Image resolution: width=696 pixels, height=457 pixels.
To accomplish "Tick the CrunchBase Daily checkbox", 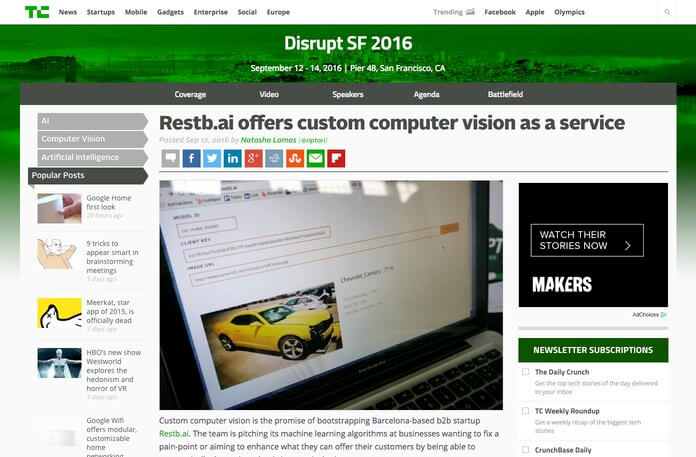I will click(526, 449).
